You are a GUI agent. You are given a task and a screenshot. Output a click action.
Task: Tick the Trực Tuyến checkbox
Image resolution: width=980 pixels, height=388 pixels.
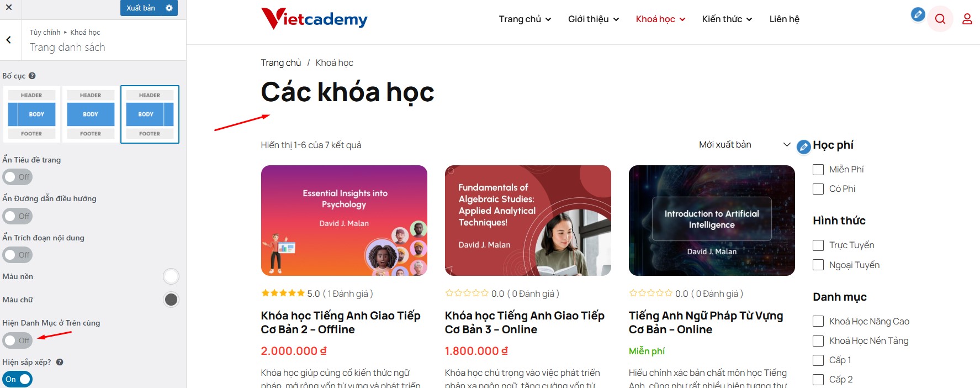[x=818, y=245]
